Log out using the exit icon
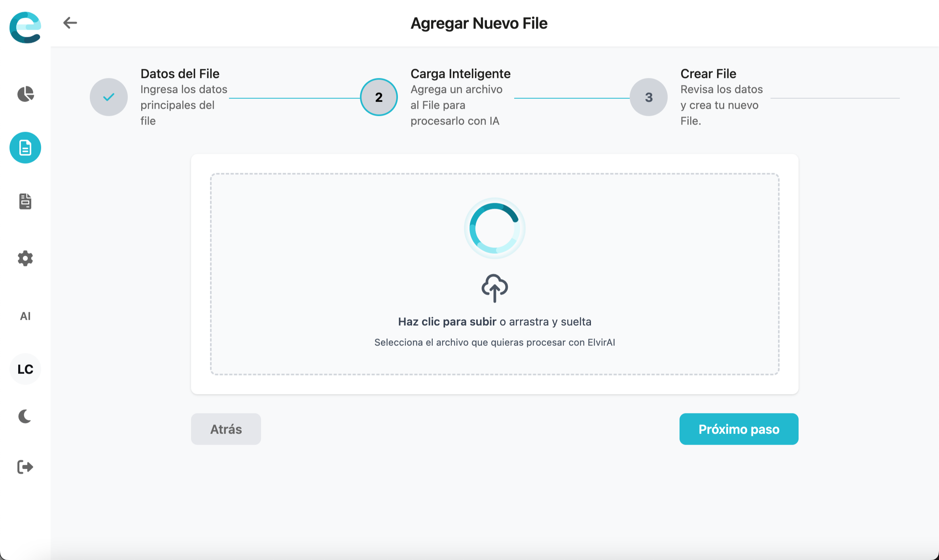Image resolution: width=939 pixels, height=560 pixels. point(25,467)
